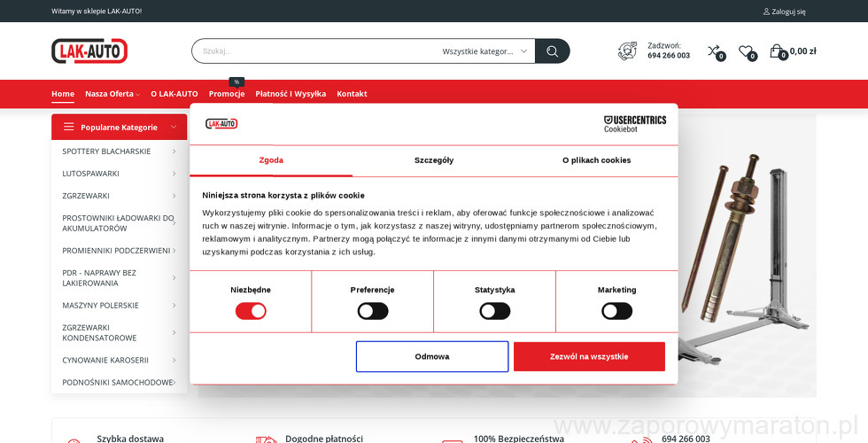Viewport: 868px width, 443px height.
Task: Click the Zaloguj się link
Action: 789,11
